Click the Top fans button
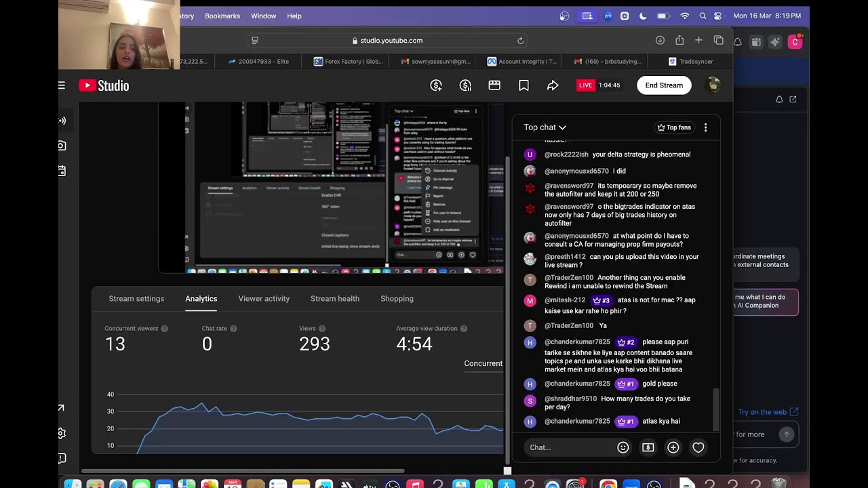The image size is (868, 488). coord(674,127)
